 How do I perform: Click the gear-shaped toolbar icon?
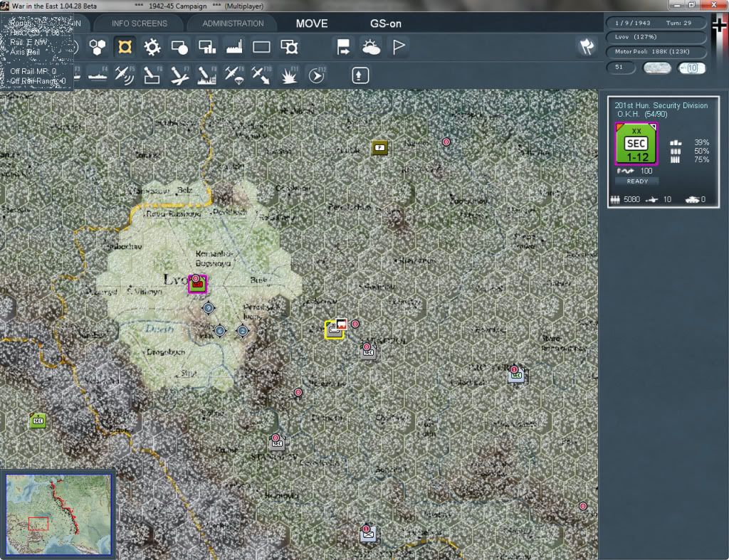[x=152, y=47]
